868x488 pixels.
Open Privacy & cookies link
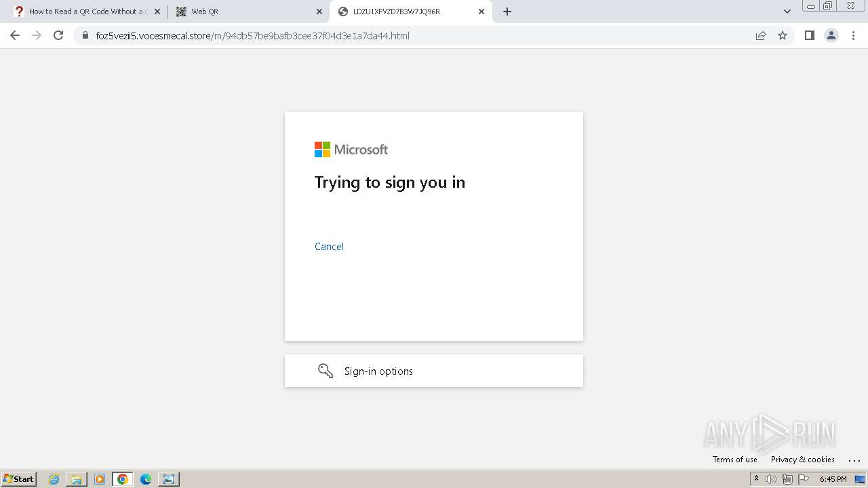pyautogui.click(x=802, y=460)
